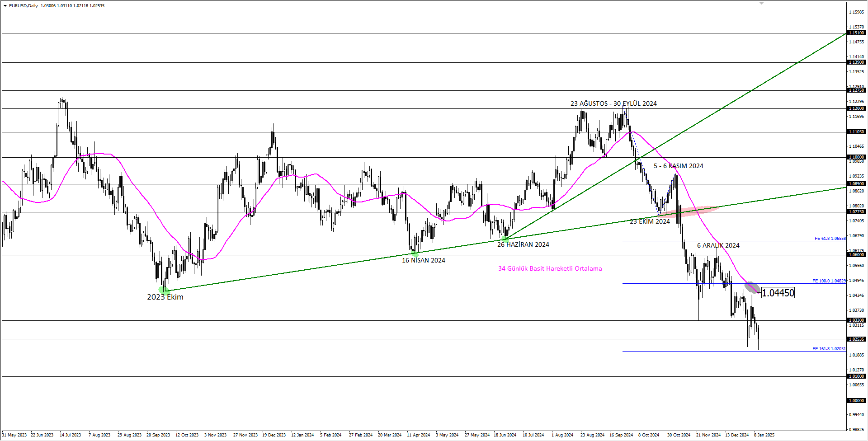Click the 1.03300 price level tag

coord(856,320)
